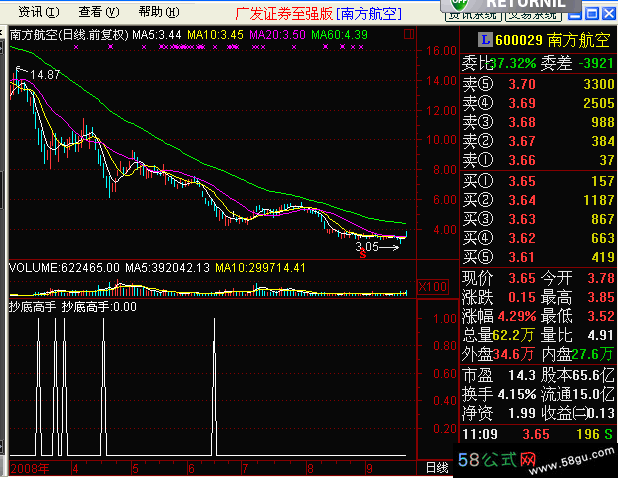Click month 4 on the timeline
618x478 pixels.
(x=75, y=469)
